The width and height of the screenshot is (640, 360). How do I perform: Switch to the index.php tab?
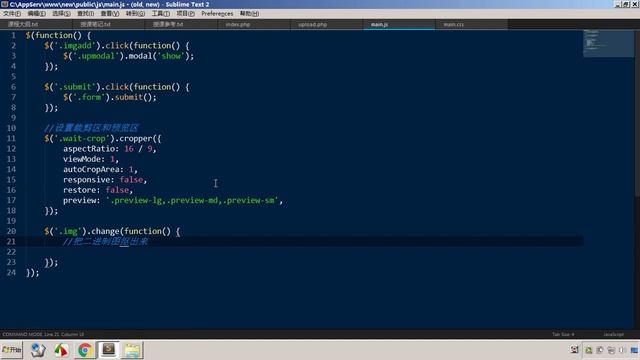pyautogui.click(x=255, y=24)
